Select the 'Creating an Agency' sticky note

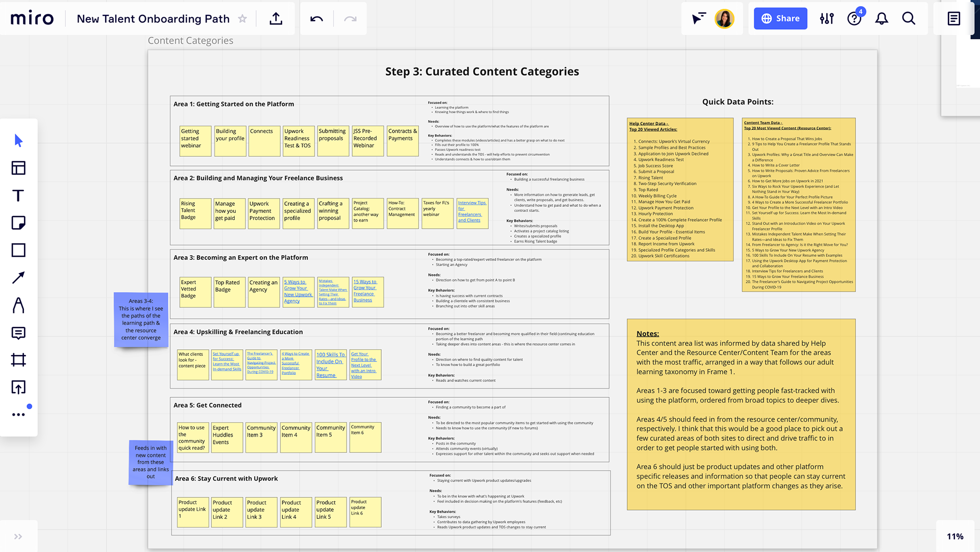pos(264,292)
